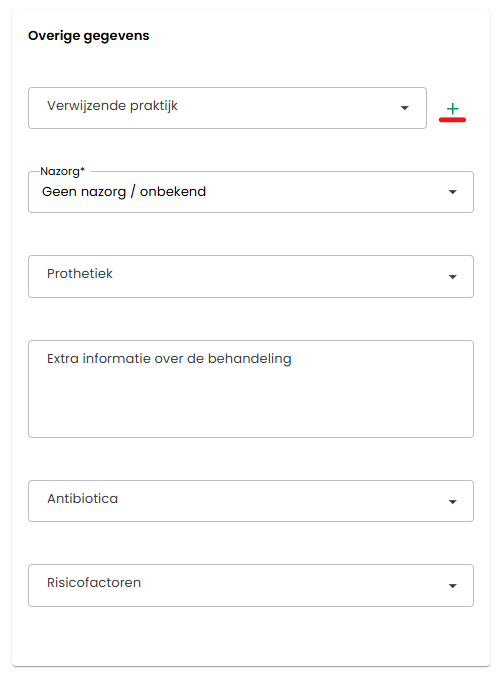The height and width of the screenshot is (677, 497).
Task: Click the Nazorg field's caret icon
Action: 452,192
